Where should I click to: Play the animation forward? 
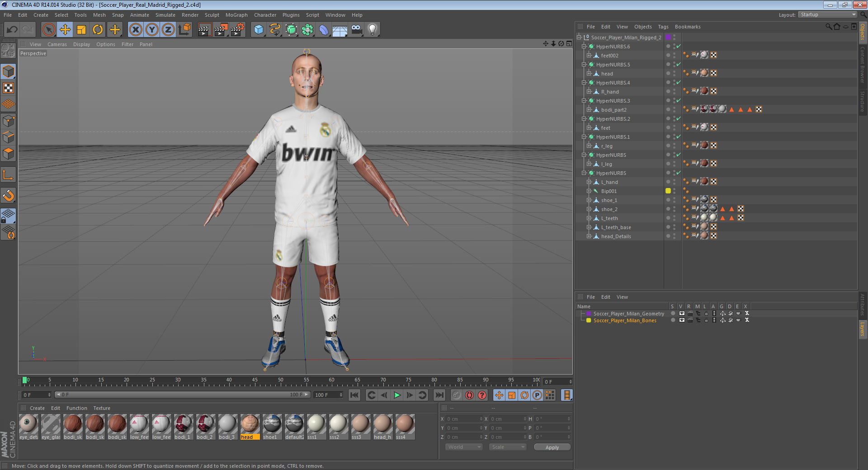click(x=397, y=395)
